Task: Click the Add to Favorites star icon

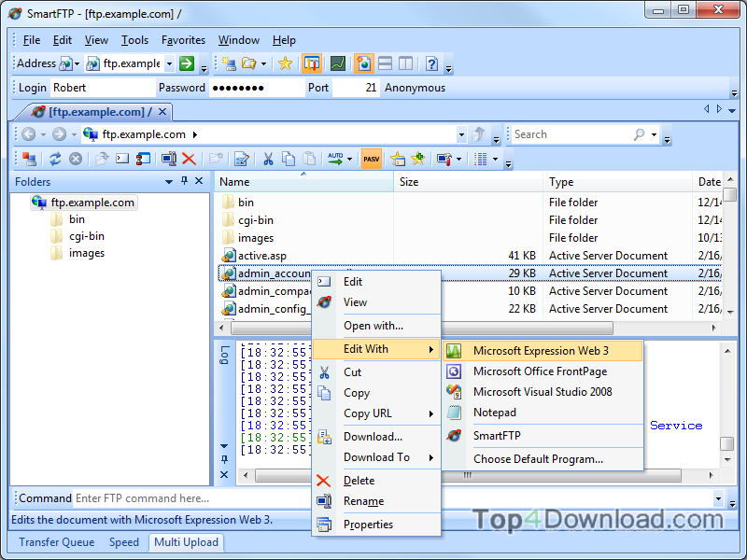Action: click(417, 159)
